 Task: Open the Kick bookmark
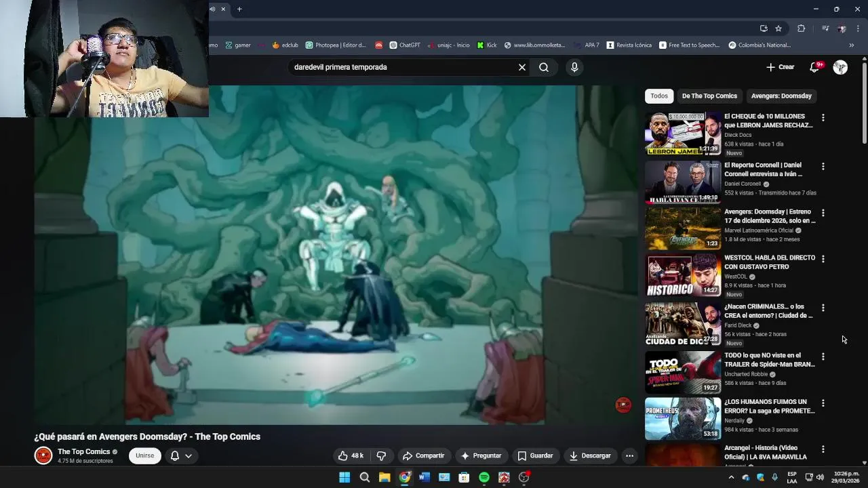(487, 45)
